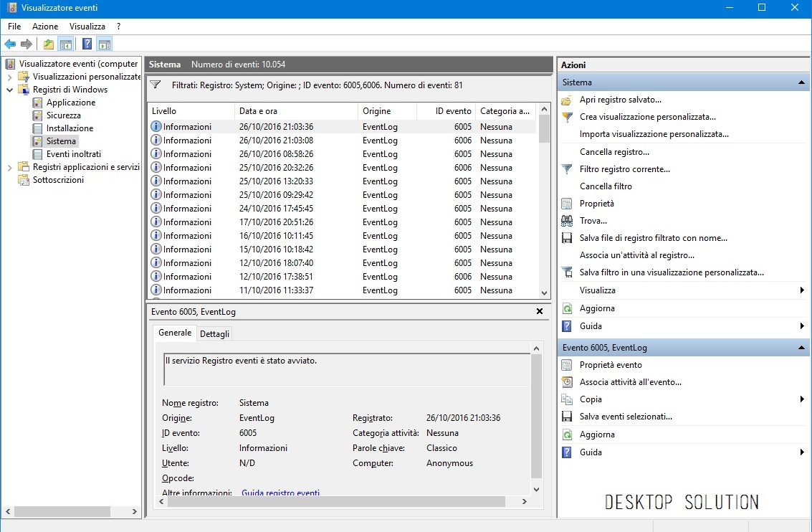This screenshot has width=812, height=532.
Task: Click the Sicurezza log icon in tree
Action: pos(38,115)
